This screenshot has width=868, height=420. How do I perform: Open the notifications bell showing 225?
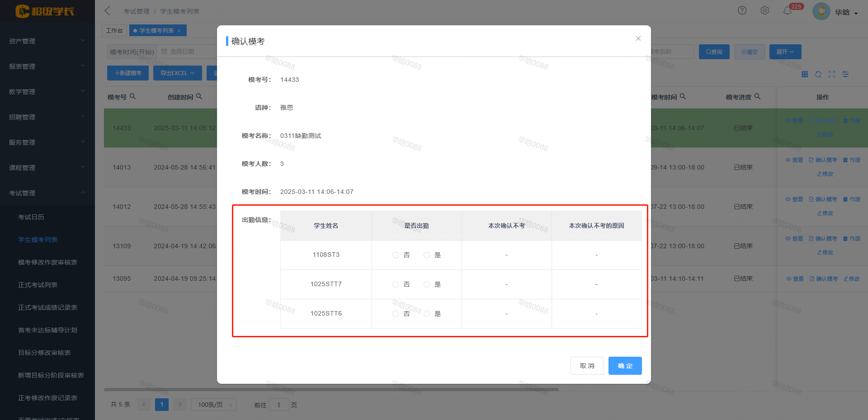[x=788, y=10]
